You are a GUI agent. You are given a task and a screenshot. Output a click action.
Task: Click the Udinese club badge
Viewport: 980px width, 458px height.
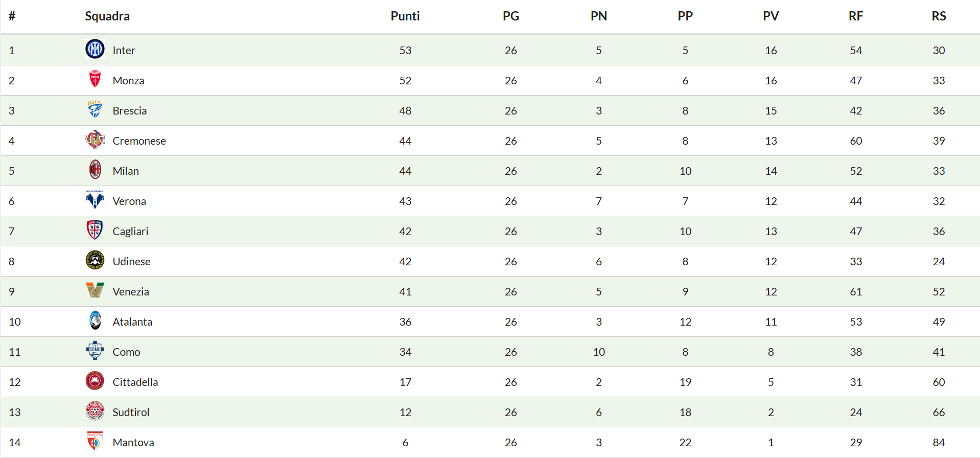[x=95, y=260]
